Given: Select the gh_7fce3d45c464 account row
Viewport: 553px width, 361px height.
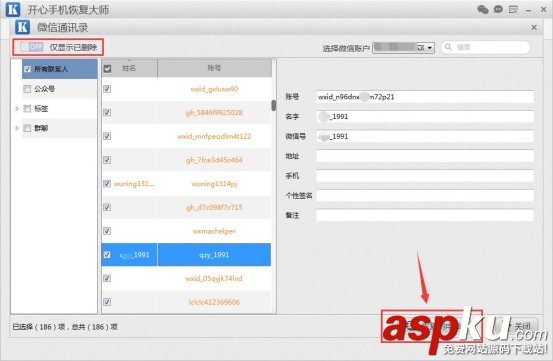Looking at the screenshot, I should tap(187, 160).
